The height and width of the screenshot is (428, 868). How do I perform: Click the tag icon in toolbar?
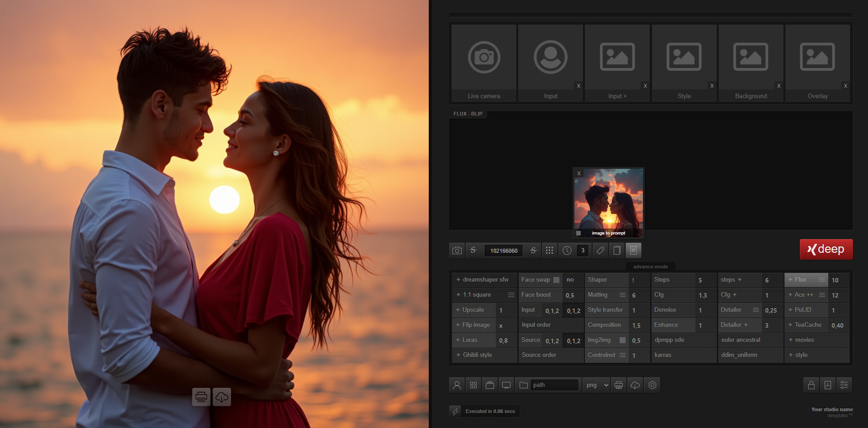pyautogui.click(x=600, y=251)
